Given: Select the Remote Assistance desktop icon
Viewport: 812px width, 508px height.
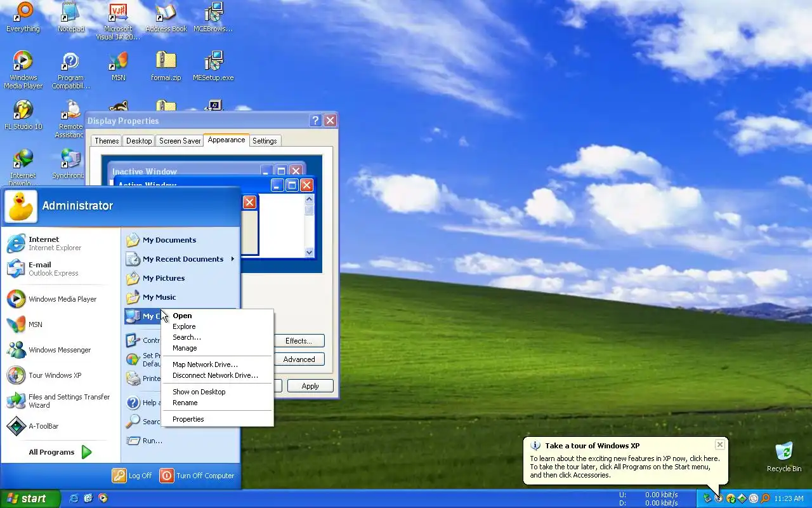Looking at the screenshot, I should 70,119.
